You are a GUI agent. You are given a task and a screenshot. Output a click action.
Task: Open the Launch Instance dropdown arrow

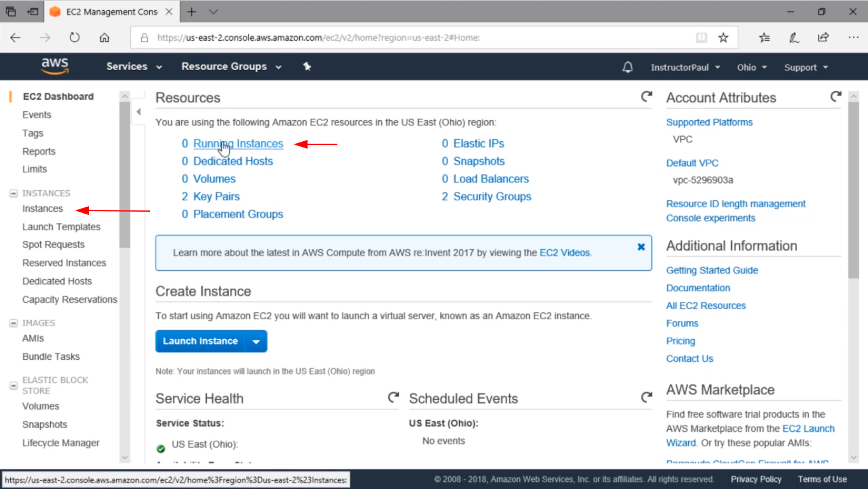256,341
